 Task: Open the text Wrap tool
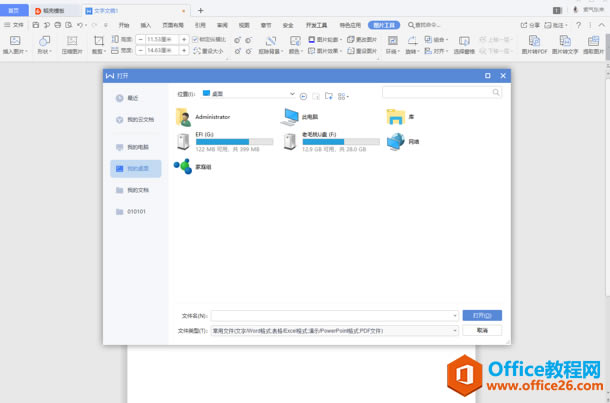pos(393,41)
